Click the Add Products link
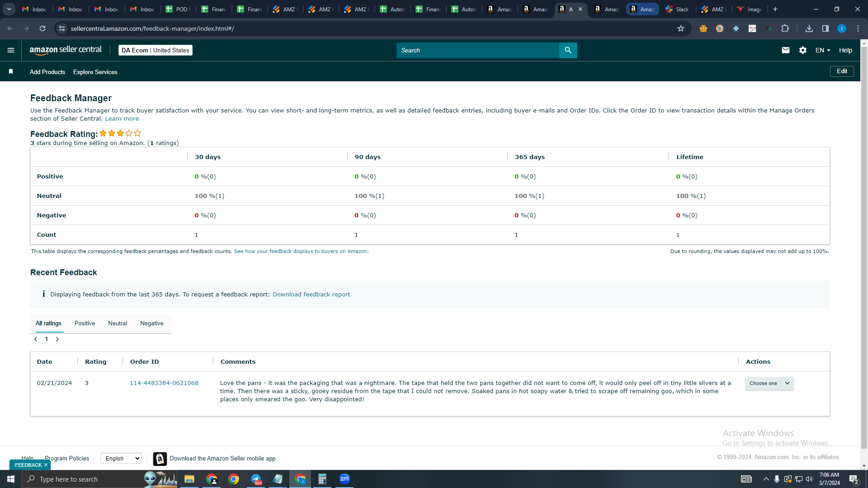The height and width of the screenshot is (488, 868). (x=47, y=72)
